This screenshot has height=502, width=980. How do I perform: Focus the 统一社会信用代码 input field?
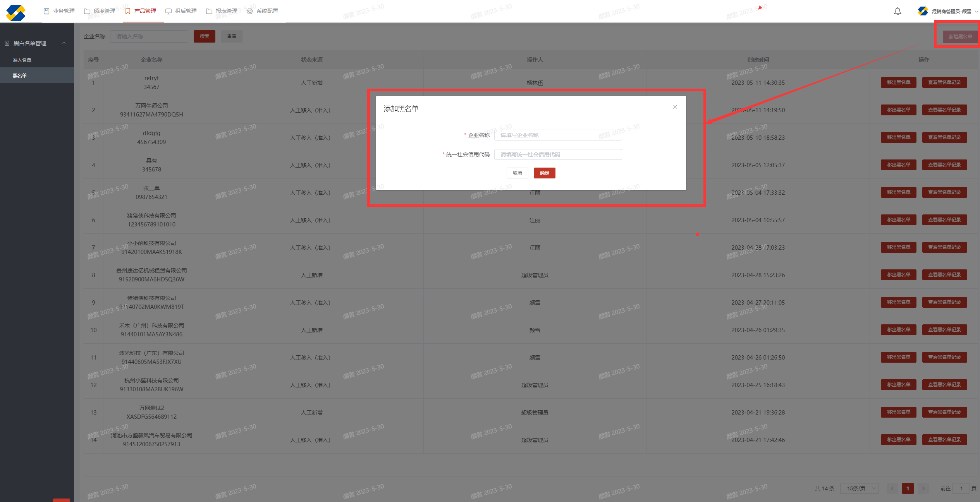558,154
